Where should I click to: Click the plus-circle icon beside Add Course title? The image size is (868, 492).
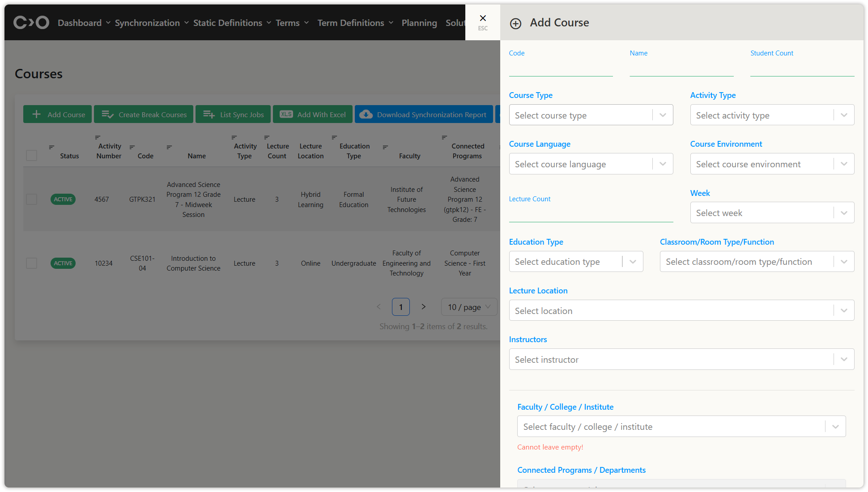click(515, 24)
